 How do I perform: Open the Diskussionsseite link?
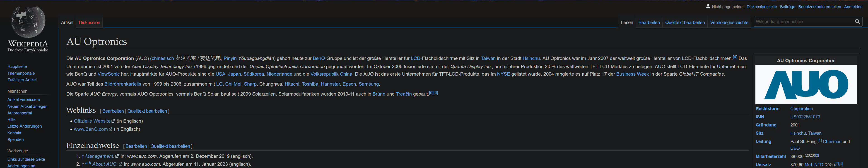click(x=762, y=7)
